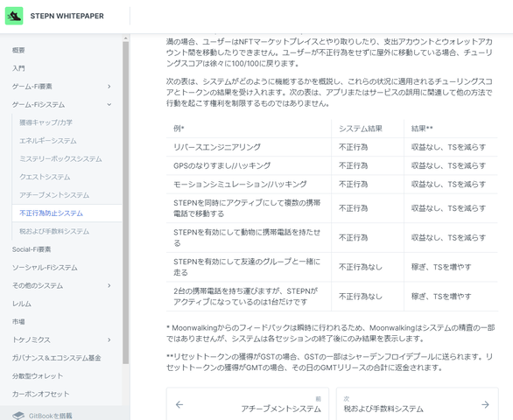Select the active 不正行為防止システム item

point(67,213)
